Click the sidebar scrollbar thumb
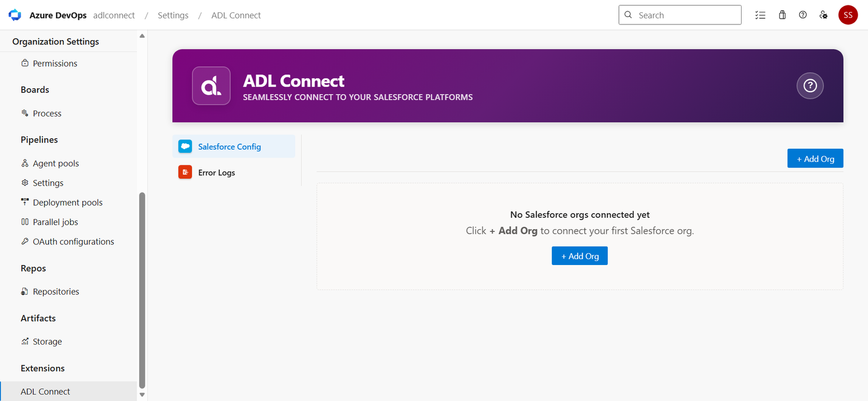This screenshot has width=868, height=401. (142, 290)
